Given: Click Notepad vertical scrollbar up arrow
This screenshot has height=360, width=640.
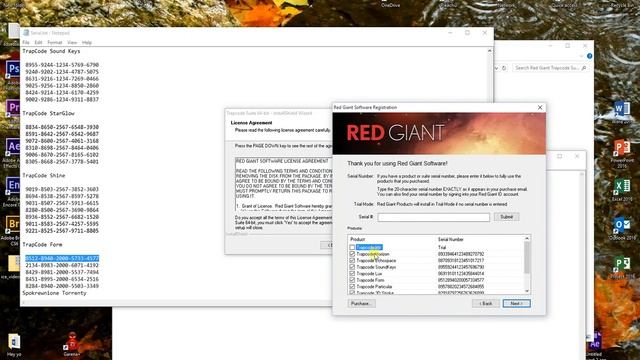Looking at the screenshot, I should click(490, 51).
